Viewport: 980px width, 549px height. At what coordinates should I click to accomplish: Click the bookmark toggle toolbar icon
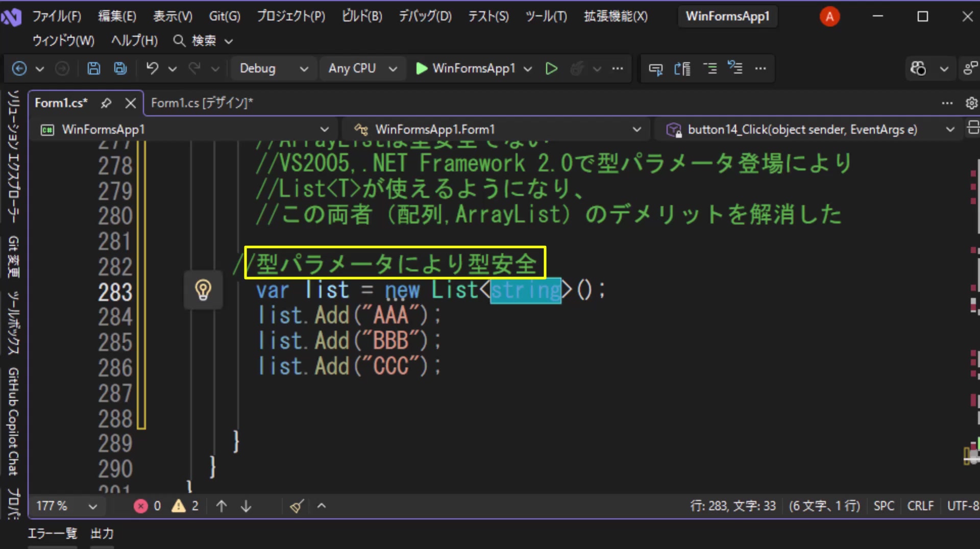pos(682,68)
